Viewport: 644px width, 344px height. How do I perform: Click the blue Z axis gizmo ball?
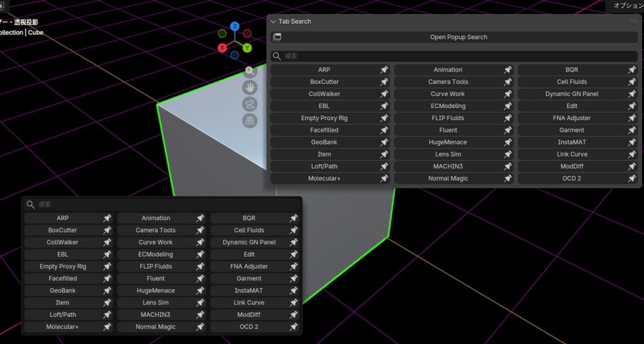click(x=235, y=26)
